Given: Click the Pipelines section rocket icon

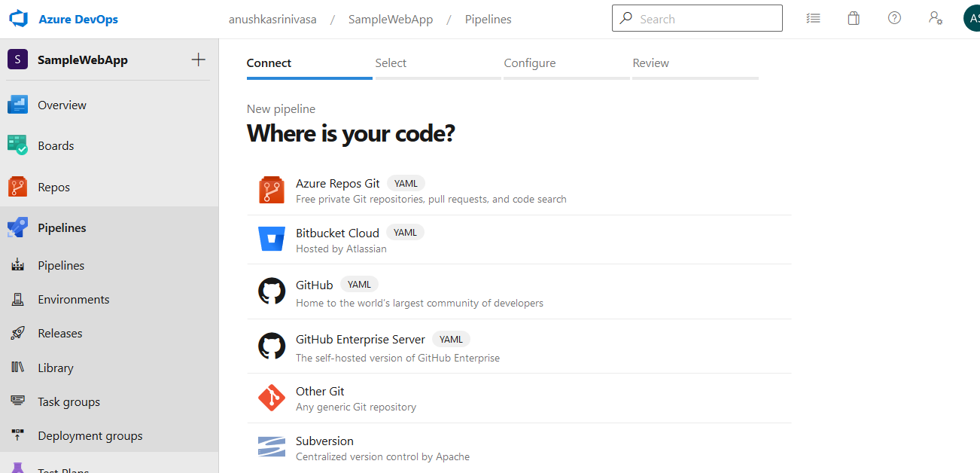Looking at the screenshot, I should pos(17,227).
